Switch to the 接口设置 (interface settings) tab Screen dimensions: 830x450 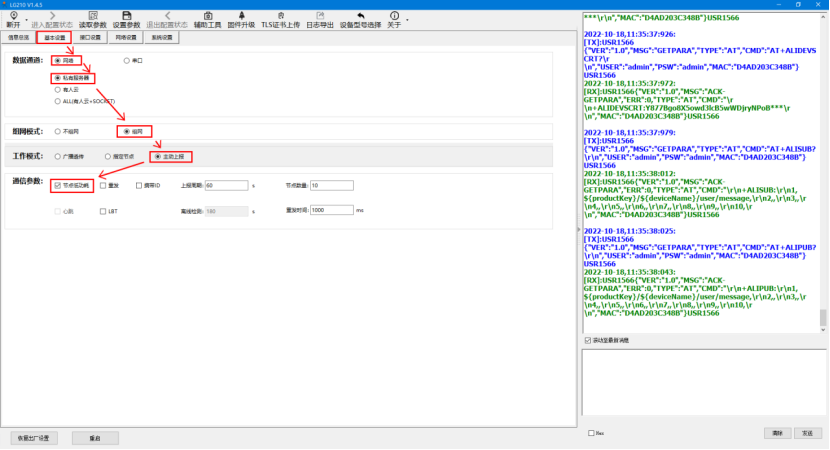click(x=90, y=37)
